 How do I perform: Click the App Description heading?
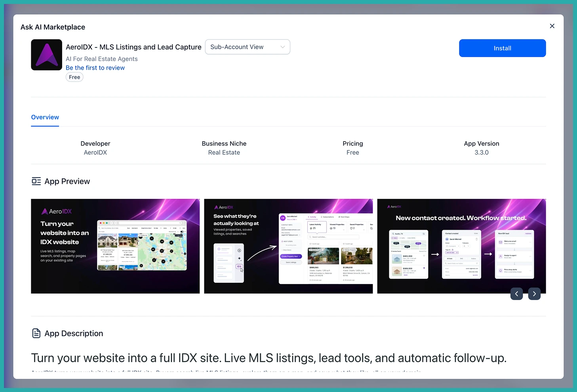pos(74,333)
